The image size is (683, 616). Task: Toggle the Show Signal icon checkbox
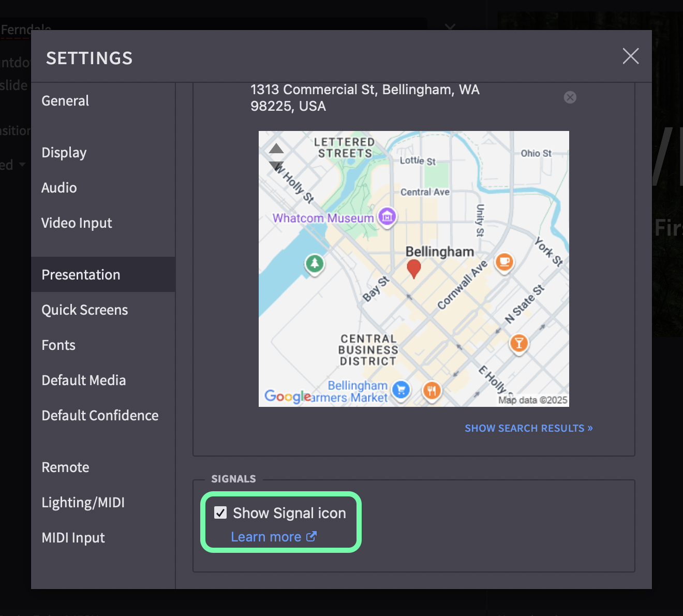[x=220, y=512]
